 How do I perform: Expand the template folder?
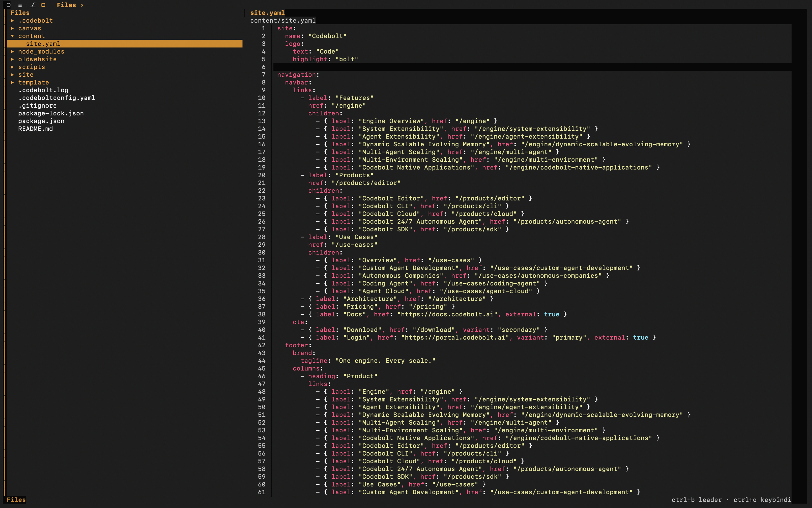click(12, 82)
